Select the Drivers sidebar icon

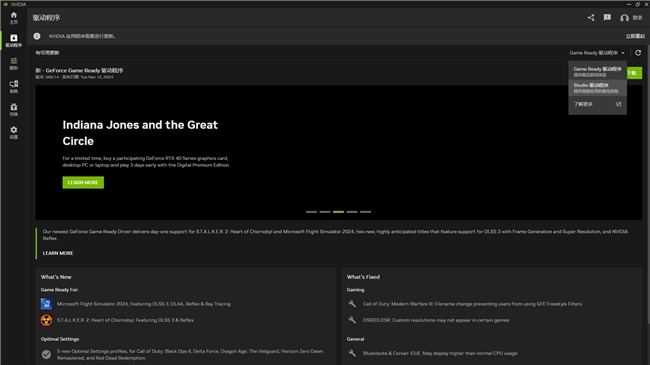(x=14, y=40)
